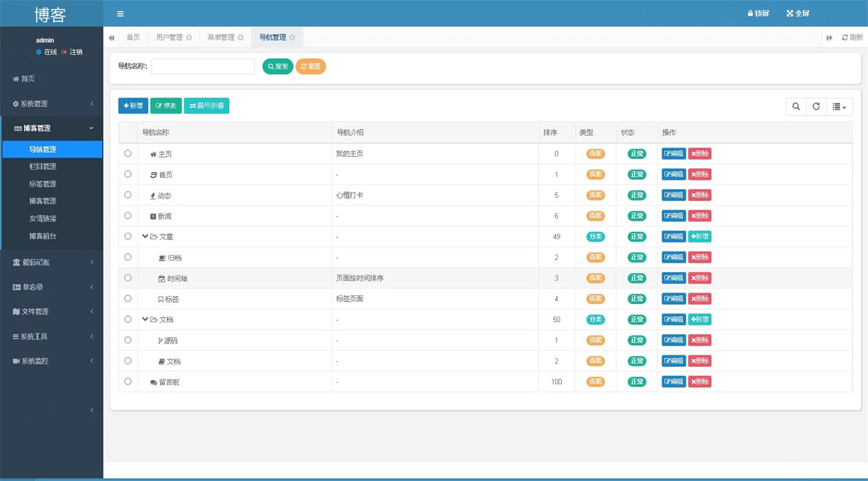Image resolution: width=868 pixels, height=481 pixels.
Task: Click the hamburger menu toggle icon
Action: pos(120,13)
